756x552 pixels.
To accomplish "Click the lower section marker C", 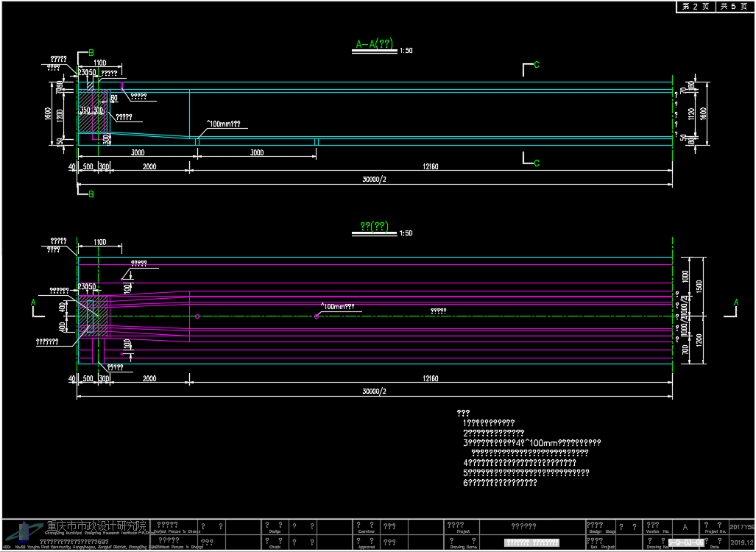I will pos(536,163).
